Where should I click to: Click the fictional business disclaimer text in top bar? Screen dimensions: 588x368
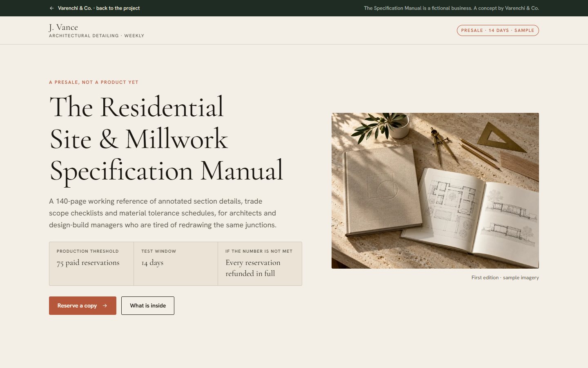point(451,8)
